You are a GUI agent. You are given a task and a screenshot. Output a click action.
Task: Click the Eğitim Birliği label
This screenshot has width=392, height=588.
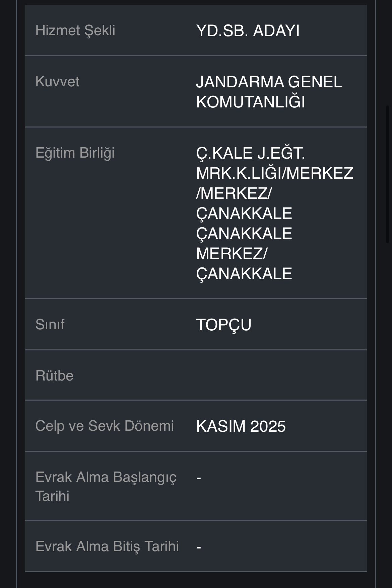(x=75, y=153)
